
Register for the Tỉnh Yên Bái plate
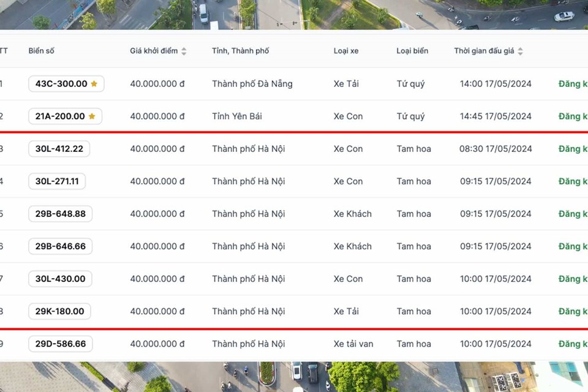tap(573, 116)
